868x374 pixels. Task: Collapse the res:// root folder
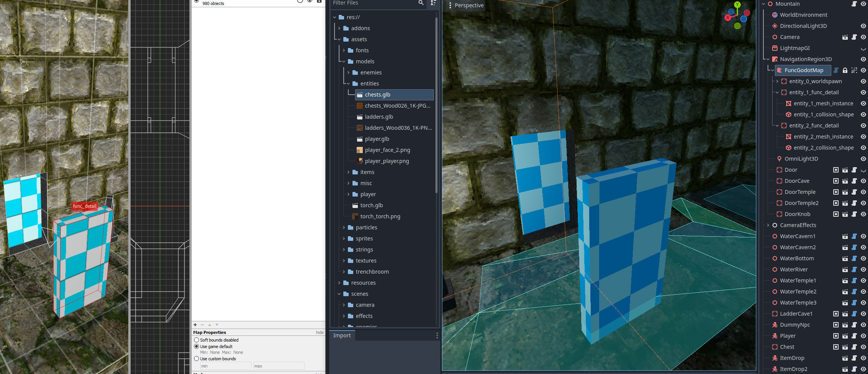click(x=335, y=17)
